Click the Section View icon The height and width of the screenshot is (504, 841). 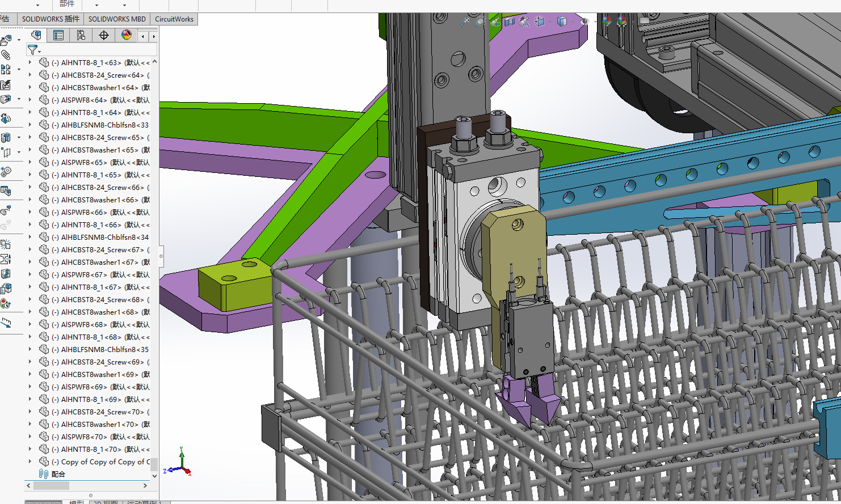click(x=510, y=22)
